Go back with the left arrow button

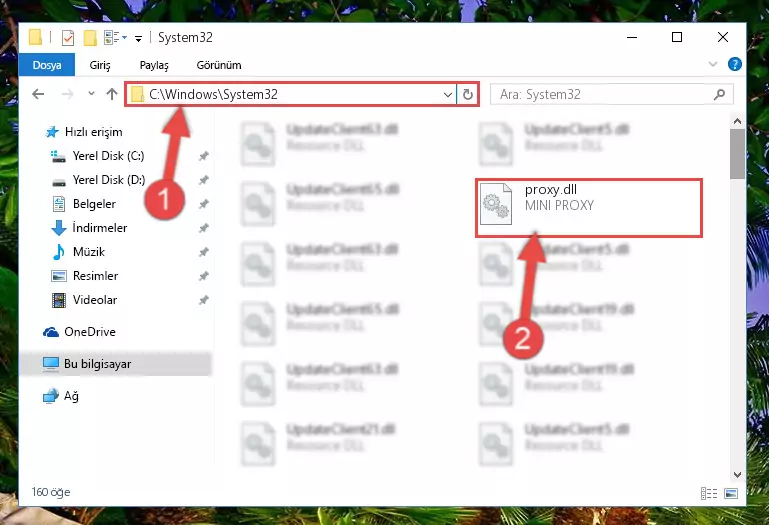click(38, 94)
